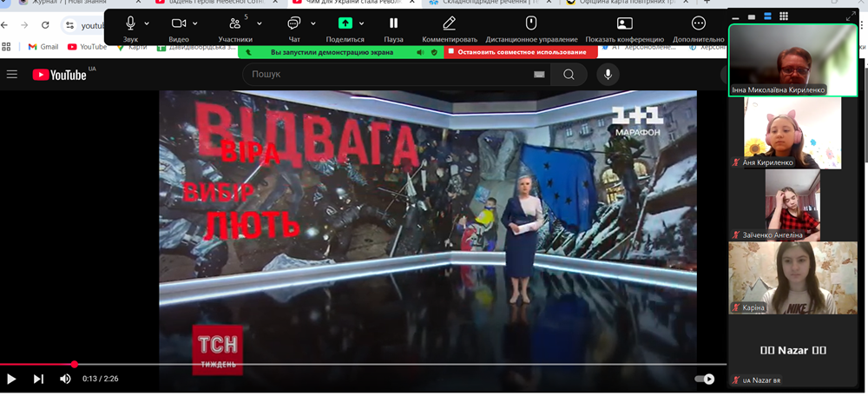Expand the arrow beside Чат

pos(312,23)
